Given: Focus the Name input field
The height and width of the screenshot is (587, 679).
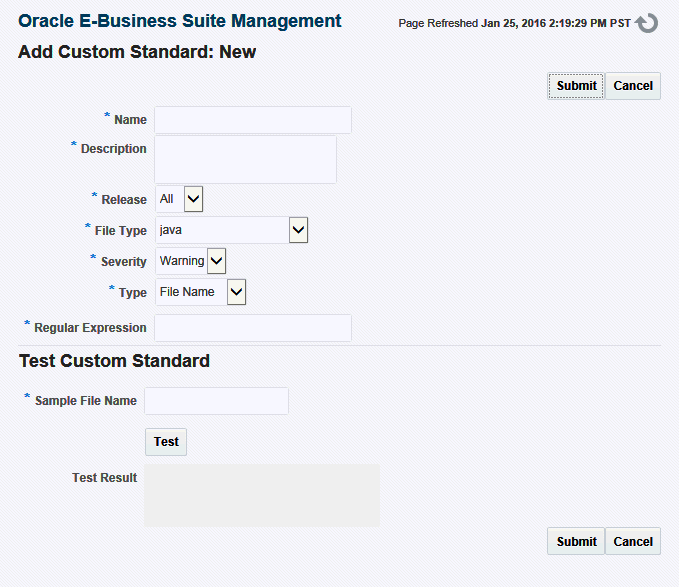Looking at the screenshot, I should tap(253, 120).
